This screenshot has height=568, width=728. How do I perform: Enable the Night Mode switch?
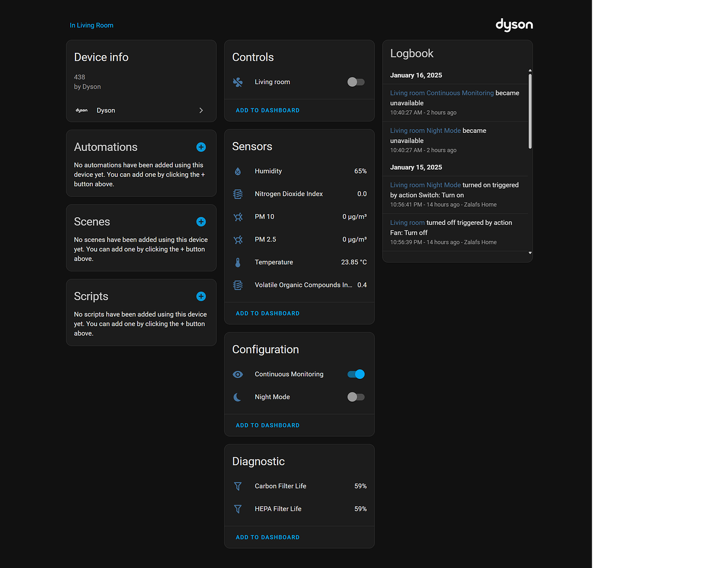[x=356, y=397]
